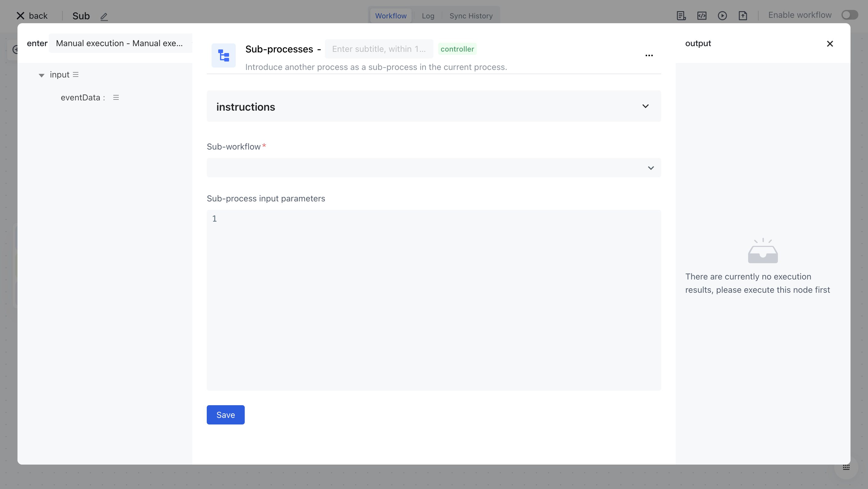The image size is (868, 489).
Task: Collapse the input tree node
Action: click(x=42, y=75)
